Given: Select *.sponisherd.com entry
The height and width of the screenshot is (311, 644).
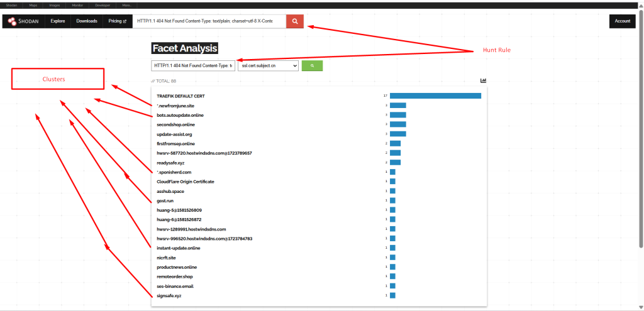Looking at the screenshot, I should pos(174,172).
